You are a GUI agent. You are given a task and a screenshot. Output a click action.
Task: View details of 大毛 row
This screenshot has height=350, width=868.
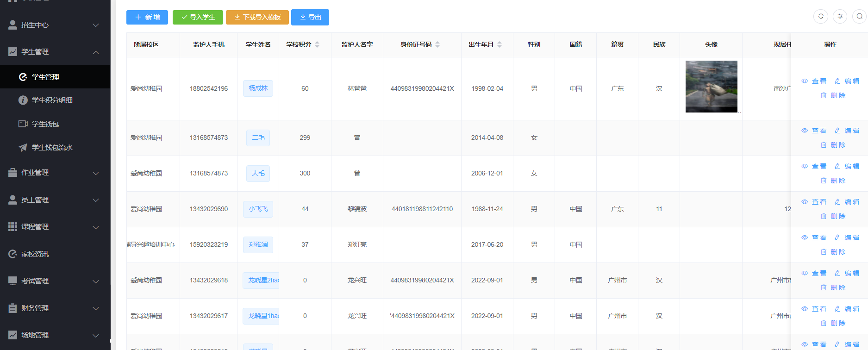point(814,166)
